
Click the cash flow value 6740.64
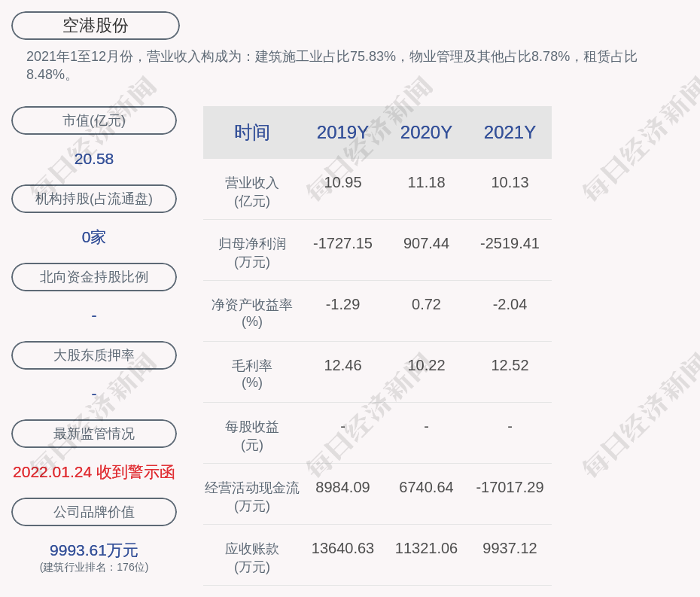pyautogui.click(x=426, y=487)
